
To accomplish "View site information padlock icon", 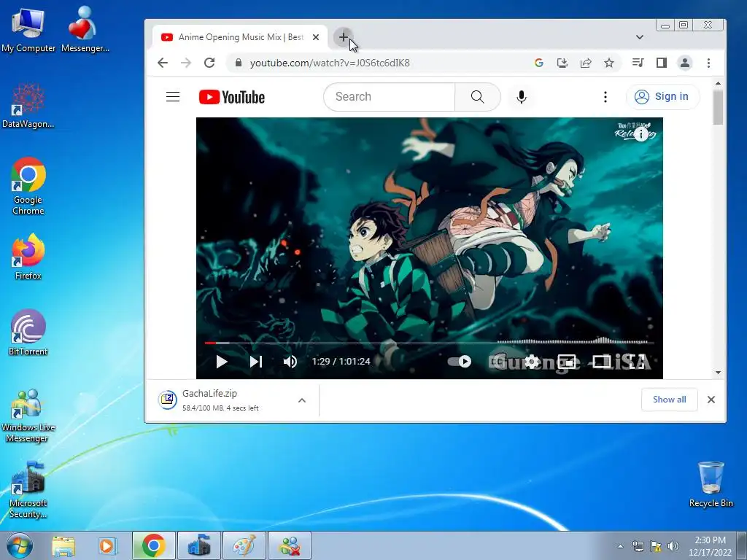I will [x=239, y=63].
